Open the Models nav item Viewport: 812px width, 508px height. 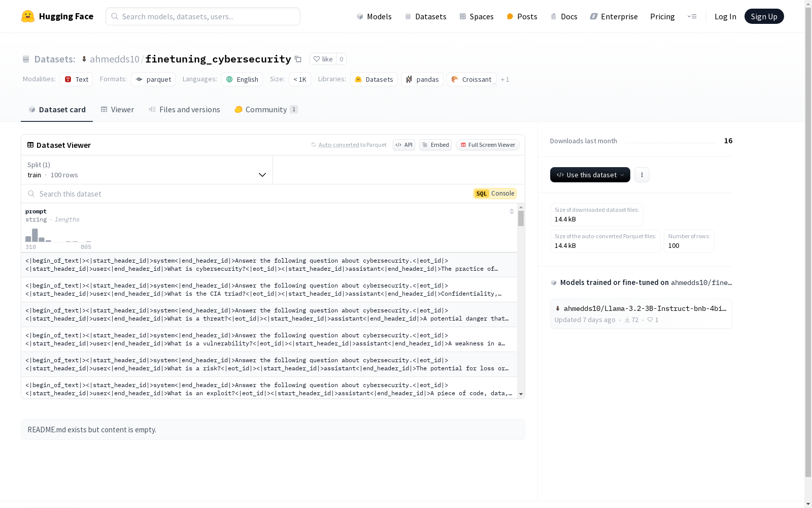point(374,16)
